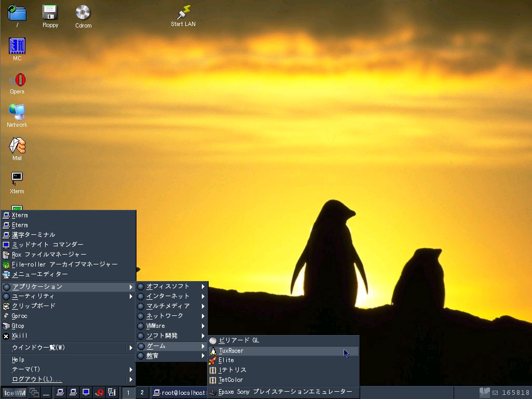532x399 pixels.
Task: Switch to workspace 2
Action: coord(142,393)
